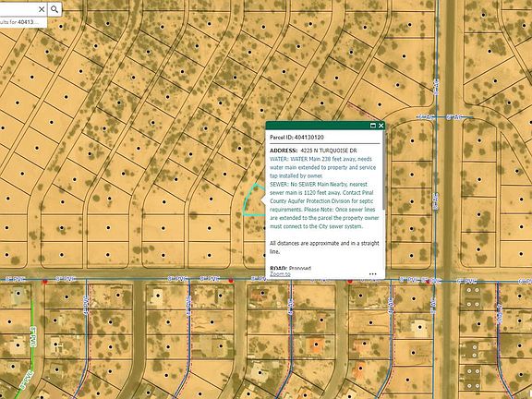
Task: Click the SEWER main description text
Action: coord(324,205)
